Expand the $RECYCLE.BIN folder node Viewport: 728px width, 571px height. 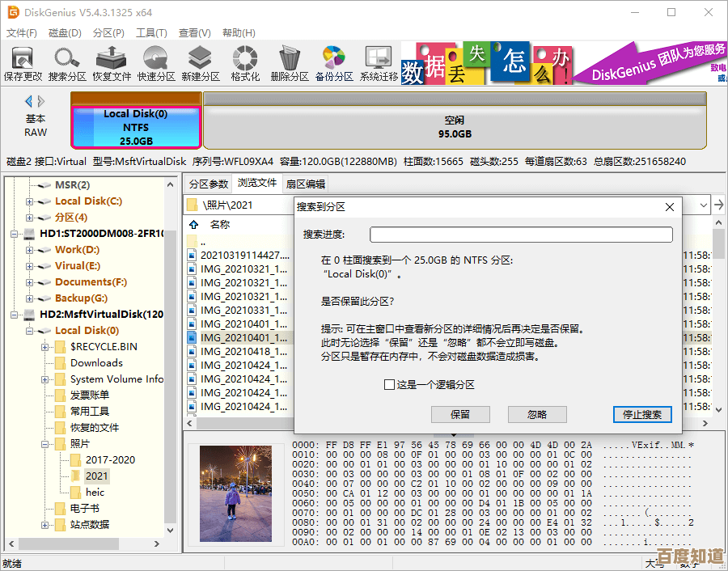point(45,347)
